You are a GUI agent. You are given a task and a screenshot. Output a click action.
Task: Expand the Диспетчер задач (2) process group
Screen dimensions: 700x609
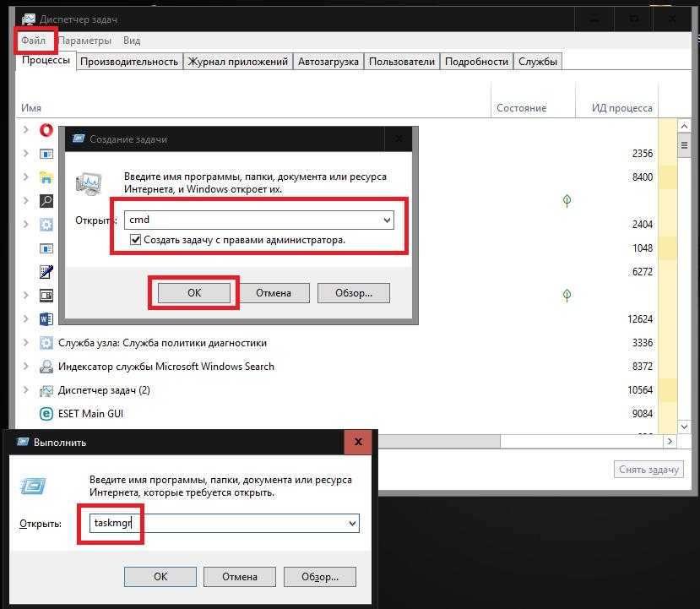coord(26,390)
